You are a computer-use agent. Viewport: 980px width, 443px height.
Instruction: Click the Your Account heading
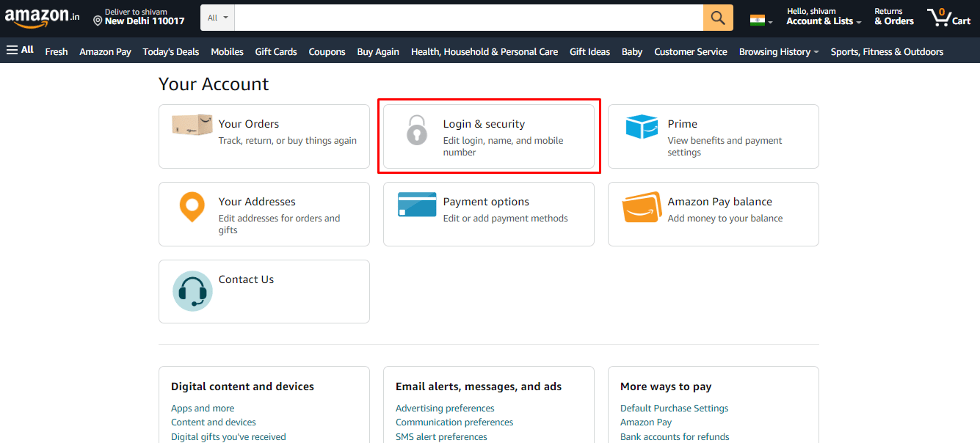[x=214, y=84]
